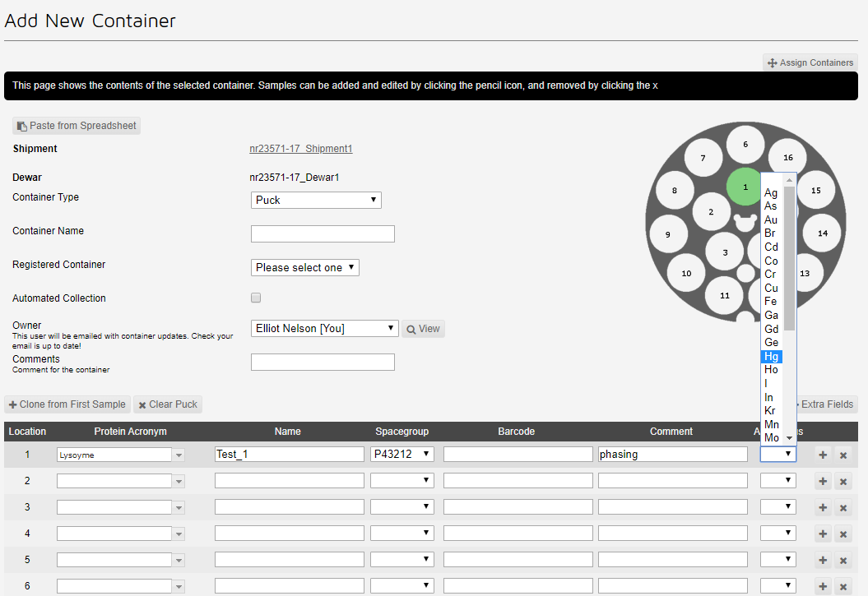Image resolution: width=868 pixels, height=596 pixels.
Task: Select puck position 2
Action: click(x=711, y=212)
